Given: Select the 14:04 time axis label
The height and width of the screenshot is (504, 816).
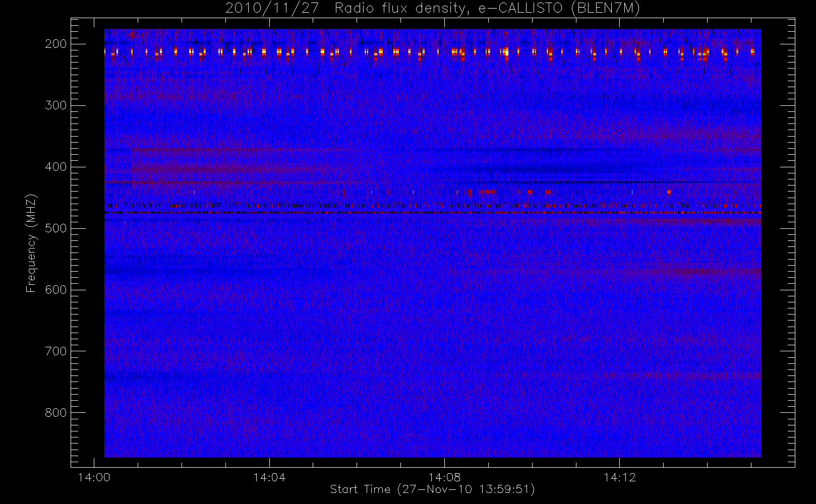Looking at the screenshot, I should coord(269,477).
